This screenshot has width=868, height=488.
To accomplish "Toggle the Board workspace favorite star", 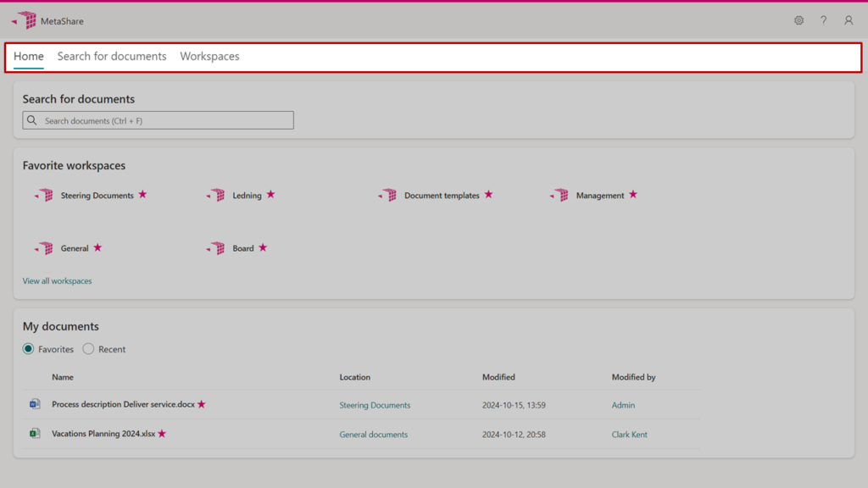I will pyautogui.click(x=263, y=248).
